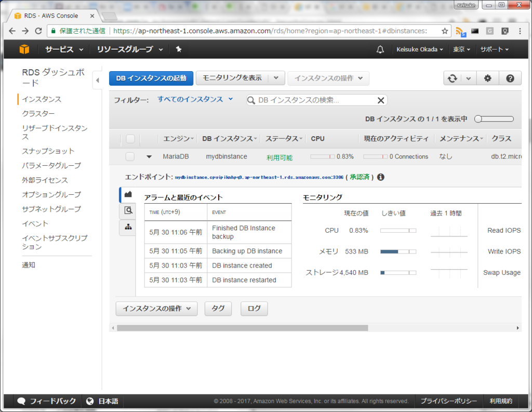This screenshot has width=532, height=412.
Task: Open the notifications bell icon
Action: pos(380,49)
